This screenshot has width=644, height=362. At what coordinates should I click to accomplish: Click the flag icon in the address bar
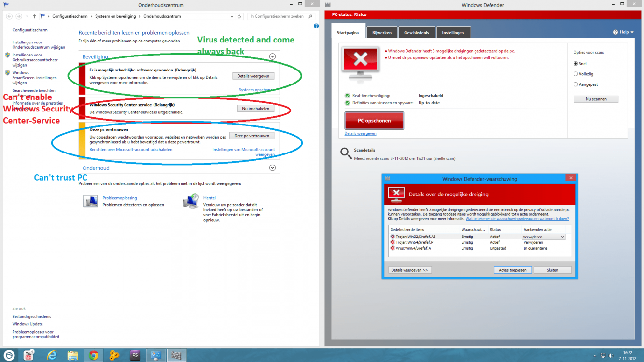(x=43, y=16)
